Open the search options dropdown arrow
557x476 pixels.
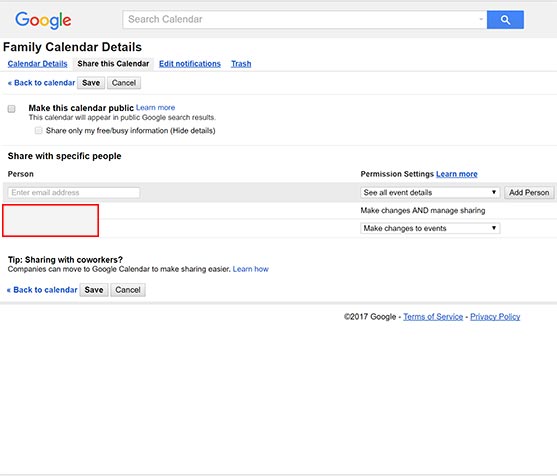[x=481, y=19]
